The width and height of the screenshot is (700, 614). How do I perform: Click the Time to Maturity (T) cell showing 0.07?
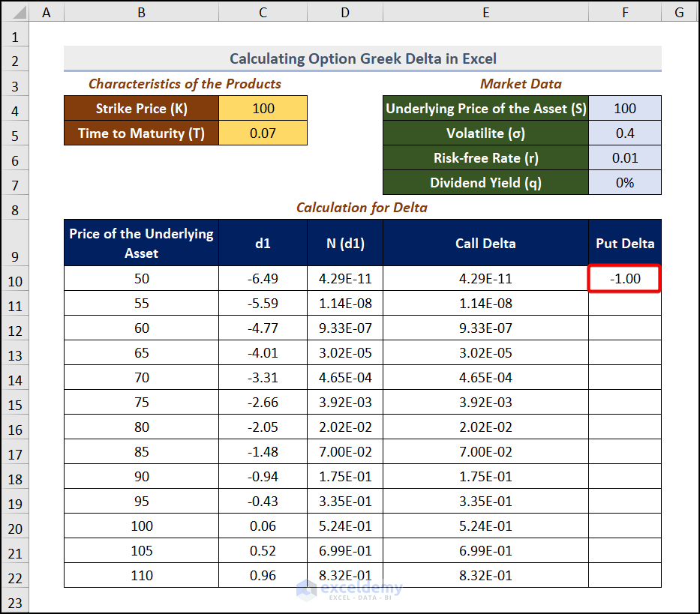tap(263, 133)
